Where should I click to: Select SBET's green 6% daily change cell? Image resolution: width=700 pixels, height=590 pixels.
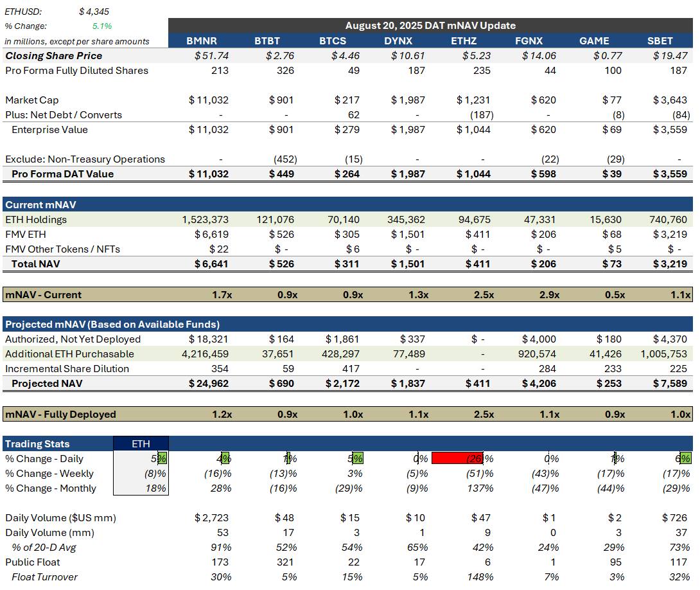click(x=685, y=459)
